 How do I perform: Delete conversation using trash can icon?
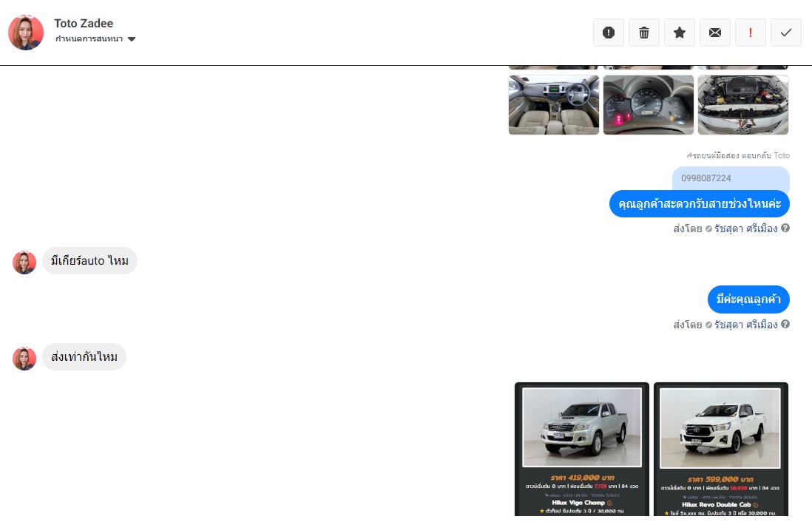(x=643, y=33)
